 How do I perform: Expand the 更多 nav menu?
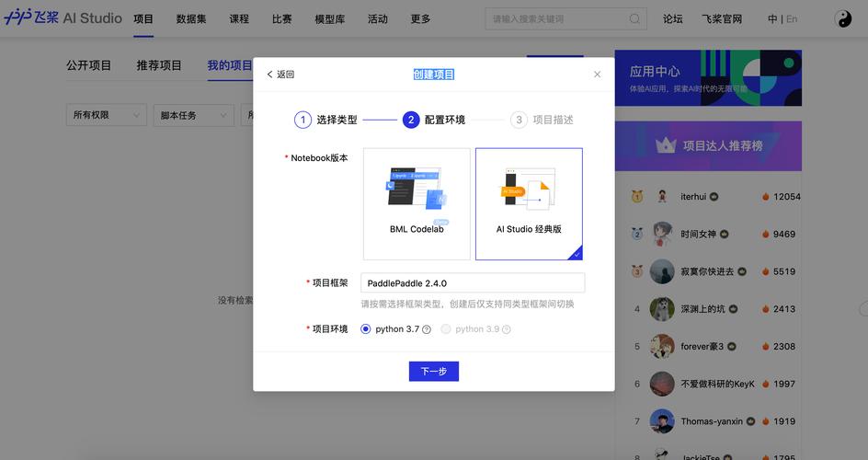coord(420,18)
